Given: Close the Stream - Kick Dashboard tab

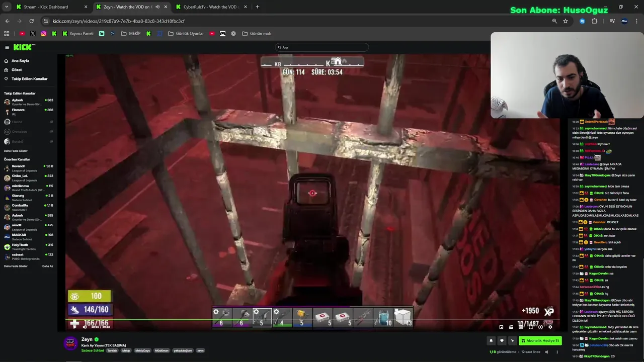Looking at the screenshot, I should [86, 7].
